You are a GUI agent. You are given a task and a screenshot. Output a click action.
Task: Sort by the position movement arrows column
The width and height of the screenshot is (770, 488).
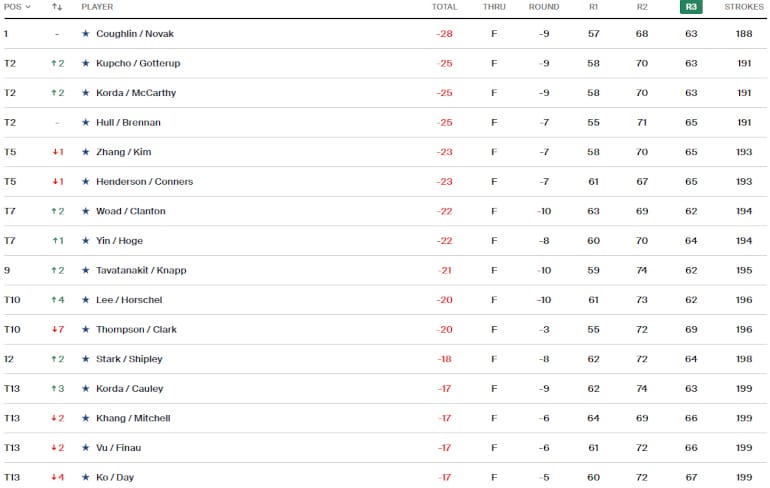coord(57,7)
